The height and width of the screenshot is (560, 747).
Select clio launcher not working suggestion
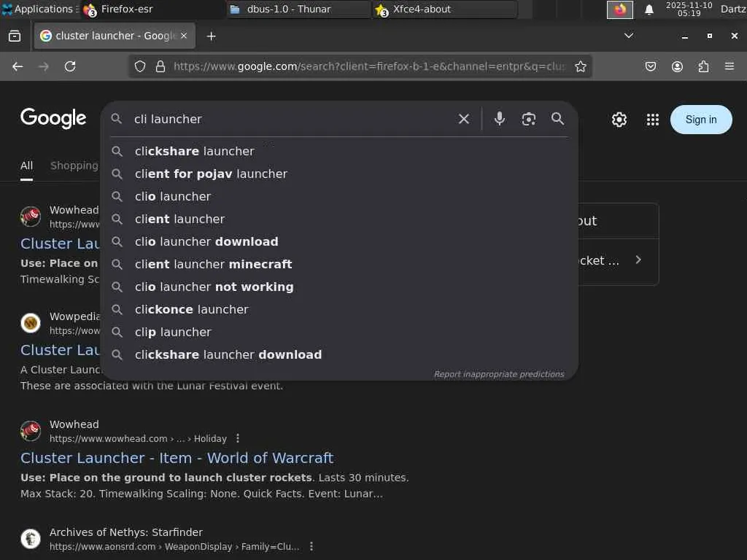pyautogui.click(x=339, y=287)
